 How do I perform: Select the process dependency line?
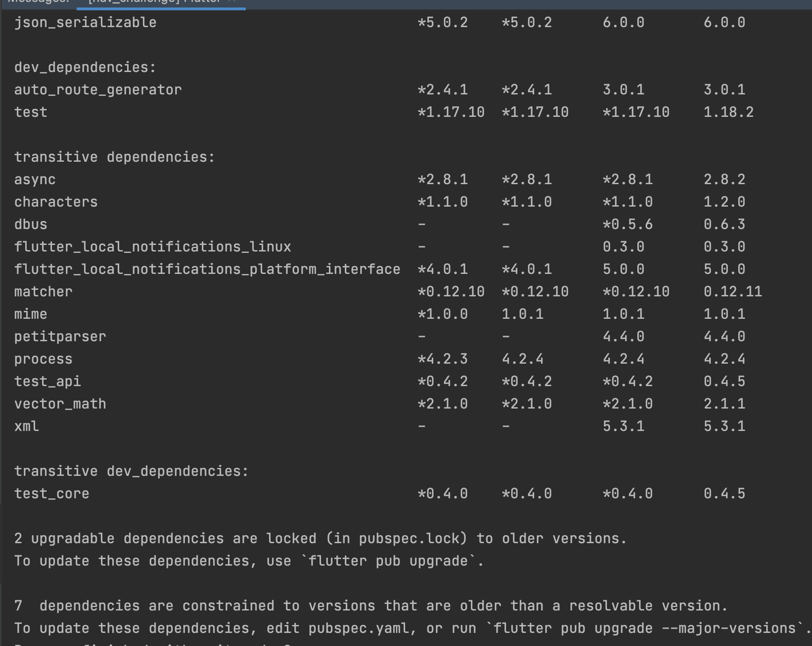[43, 359]
